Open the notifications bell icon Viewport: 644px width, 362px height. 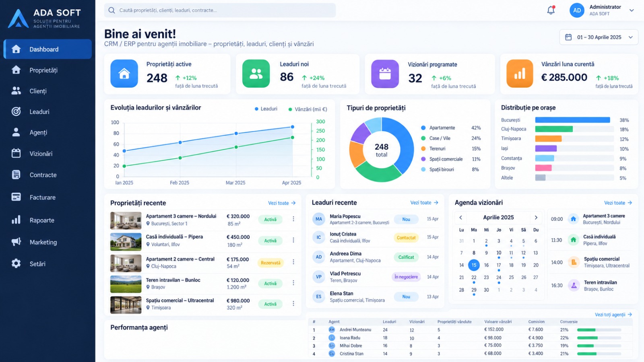pos(551,10)
